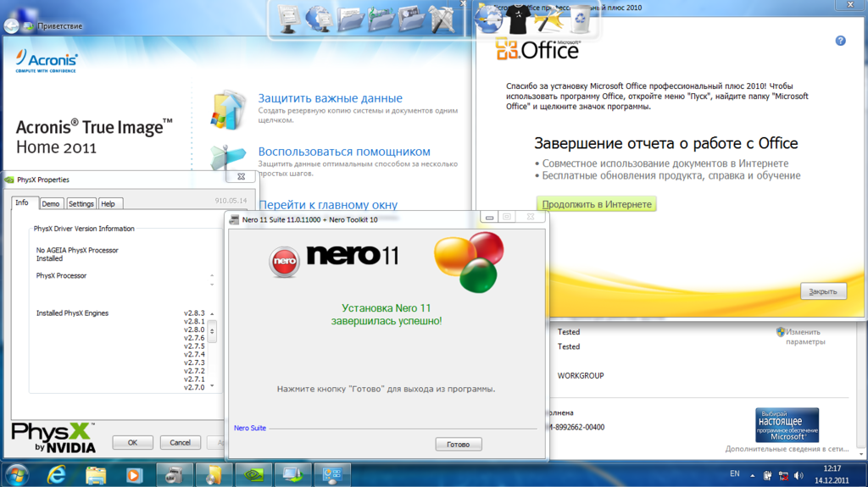Click the network disconnected tray icon
Viewport: 868px width, 487px height.
(783, 475)
